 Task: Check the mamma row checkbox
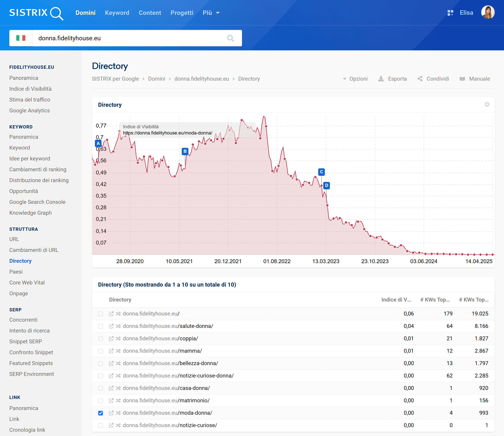click(x=100, y=351)
